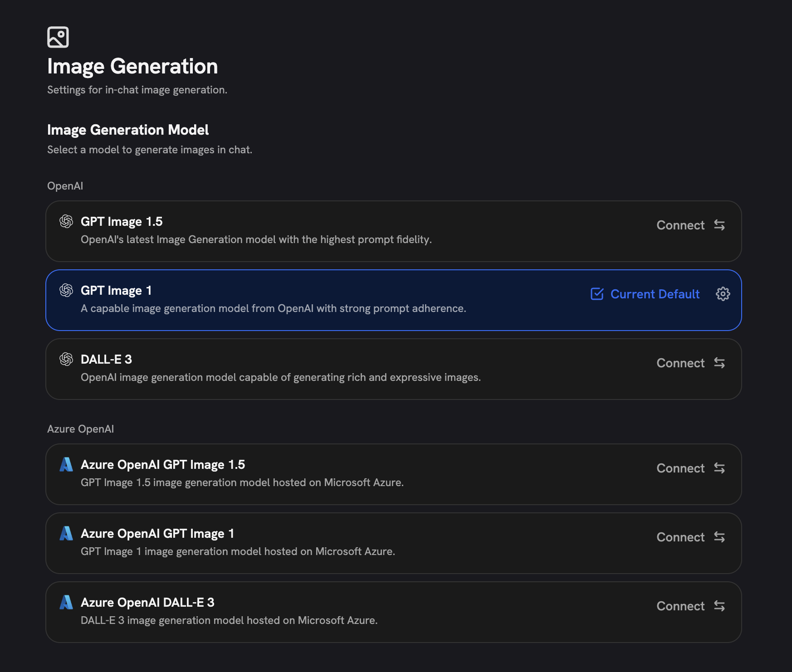Select the DALL-E 3 model card

pyautogui.click(x=318, y=369)
